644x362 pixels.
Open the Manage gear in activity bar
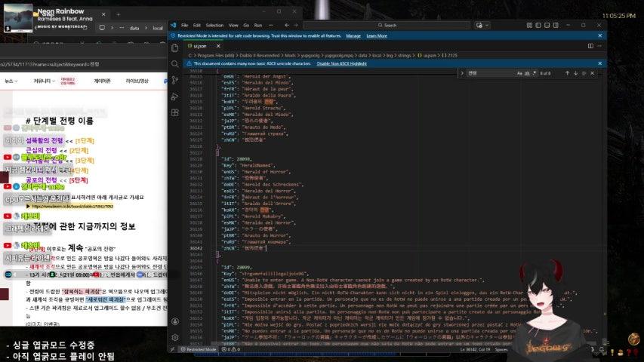175,339
